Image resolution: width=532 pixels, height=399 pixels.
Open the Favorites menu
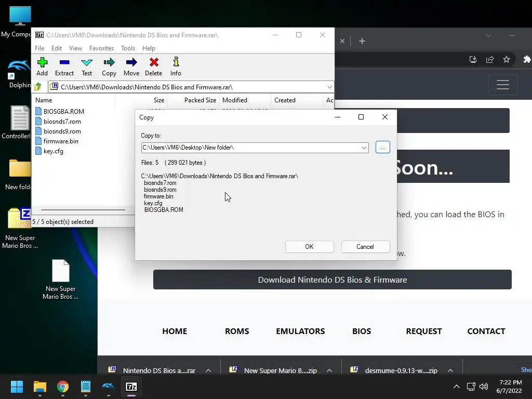click(x=101, y=48)
